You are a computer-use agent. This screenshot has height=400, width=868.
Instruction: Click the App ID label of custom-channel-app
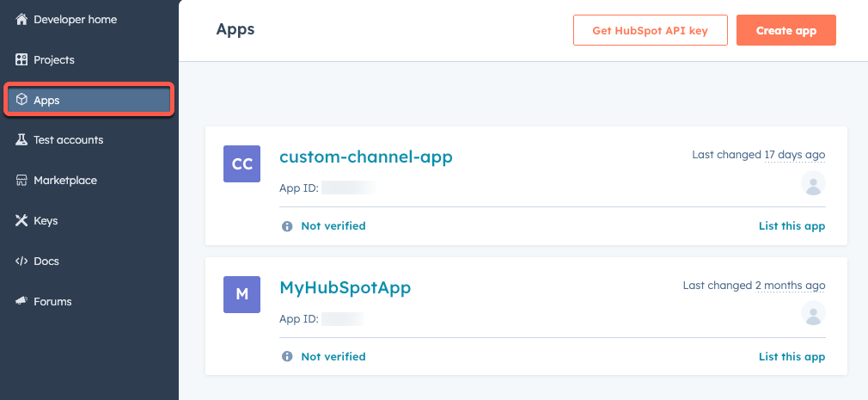(299, 188)
